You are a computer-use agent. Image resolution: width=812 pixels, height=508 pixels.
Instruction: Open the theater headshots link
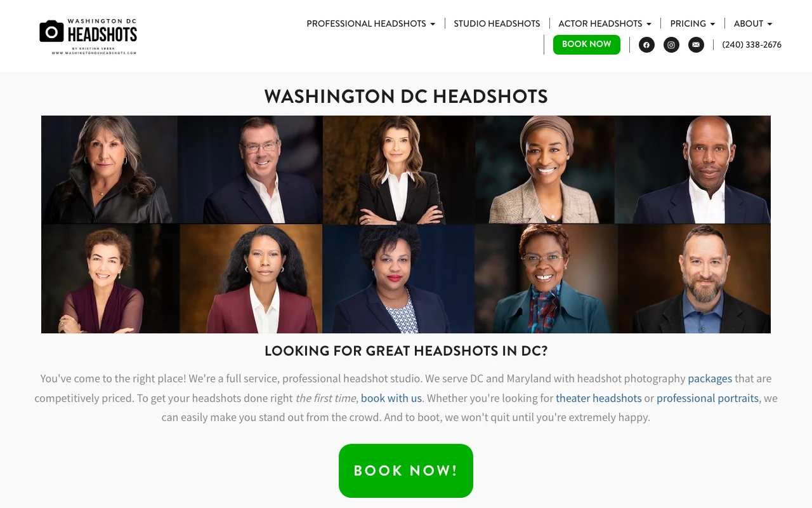tap(599, 398)
